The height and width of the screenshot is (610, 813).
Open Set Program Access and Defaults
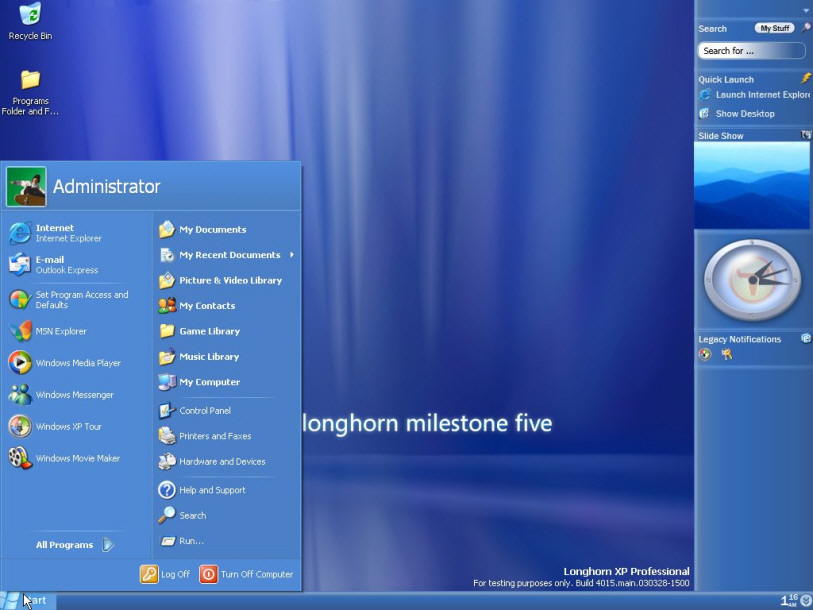pyautogui.click(x=68, y=300)
